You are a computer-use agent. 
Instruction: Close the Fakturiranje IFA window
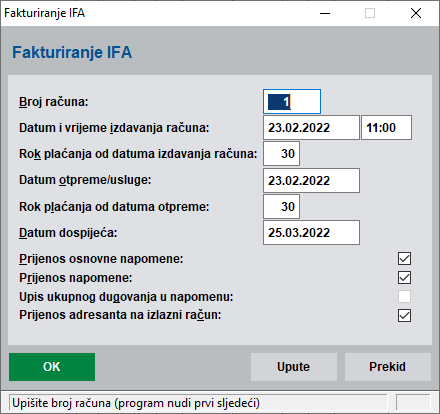[x=416, y=13]
